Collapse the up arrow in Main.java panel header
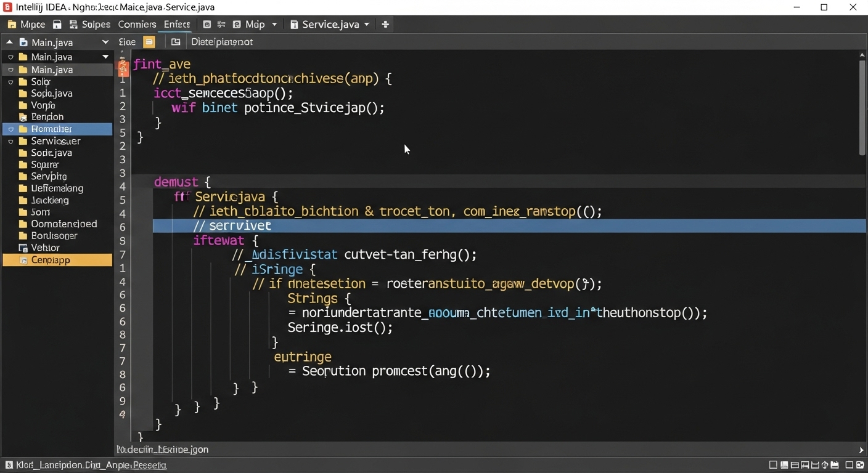 (9, 42)
